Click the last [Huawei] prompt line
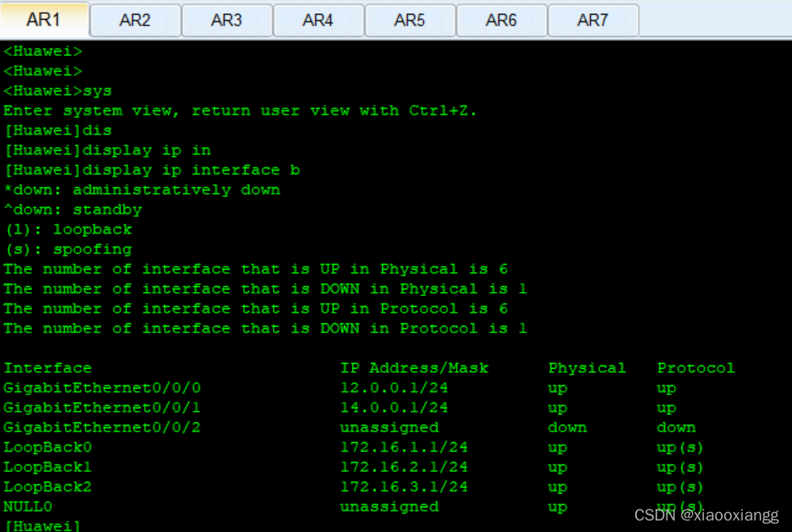 43,525
